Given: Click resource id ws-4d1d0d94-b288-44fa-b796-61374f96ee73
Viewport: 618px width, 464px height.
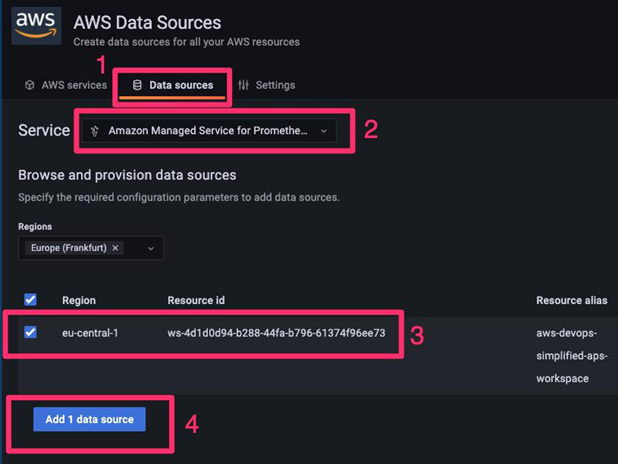Looking at the screenshot, I should (276, 333).
